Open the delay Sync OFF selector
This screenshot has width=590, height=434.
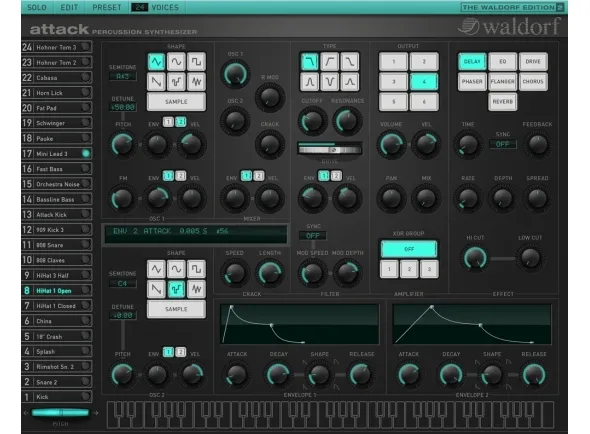click(x=502, y=144)
